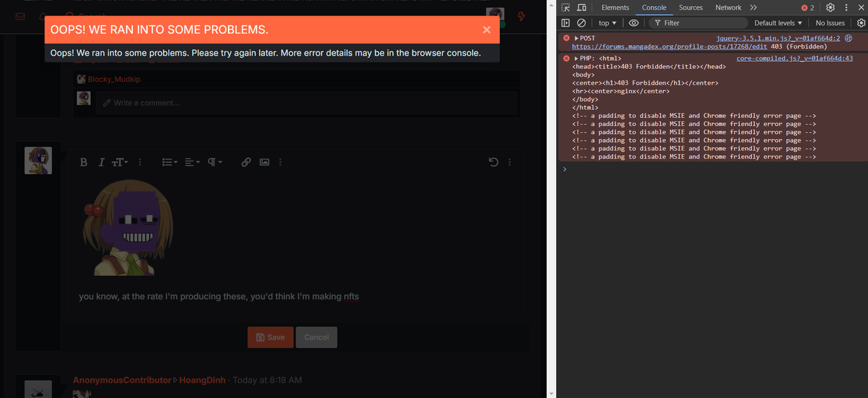The image size is (868, 398).
Task: Show more DevTools tabs
Action: pos(753,7)
